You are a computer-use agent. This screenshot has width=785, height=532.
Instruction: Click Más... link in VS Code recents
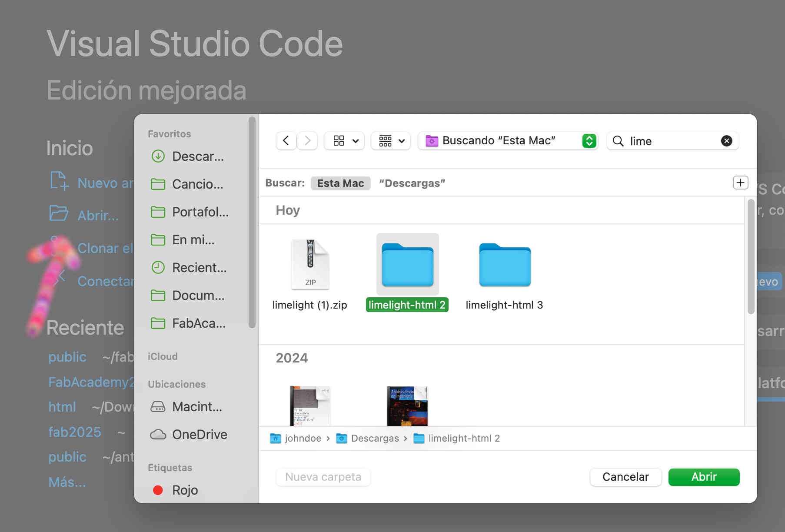tap(67, 482)
